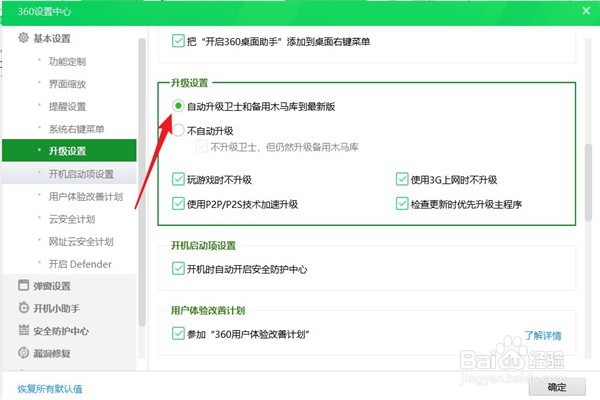Click the window icon beside 弹窗设置
600x400 pixels.
click(x=23, y=286)
